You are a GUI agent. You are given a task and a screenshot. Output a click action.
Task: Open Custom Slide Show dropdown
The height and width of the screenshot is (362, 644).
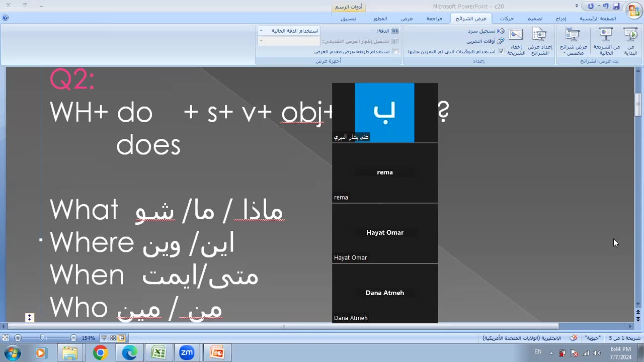pyautogui.click(x=574, y=41)
